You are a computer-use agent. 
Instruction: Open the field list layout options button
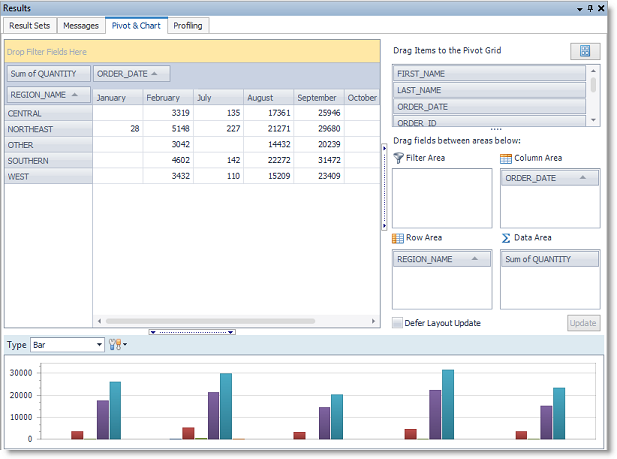(x=584, y=51)
